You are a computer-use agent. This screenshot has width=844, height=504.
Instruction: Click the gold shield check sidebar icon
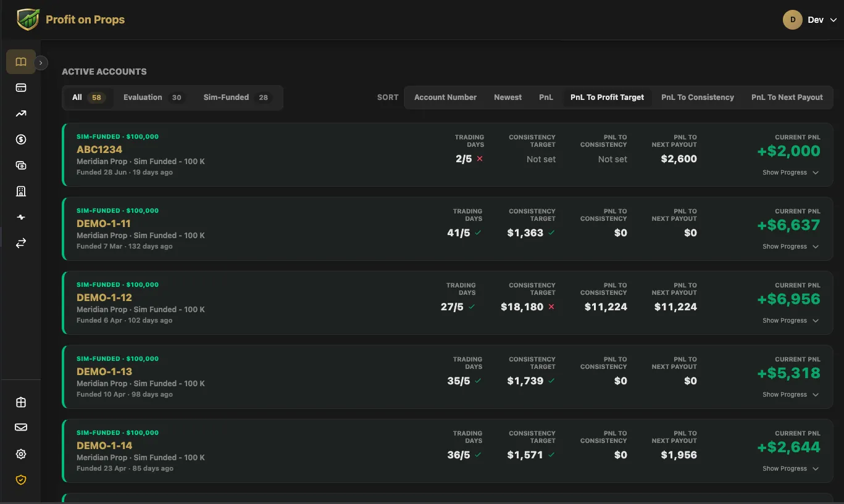[x=21, y=479]
